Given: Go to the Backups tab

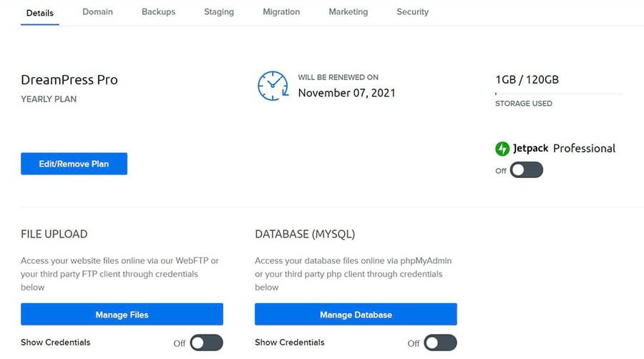Looking at the screenshot, I should click(x=158, y=12).
